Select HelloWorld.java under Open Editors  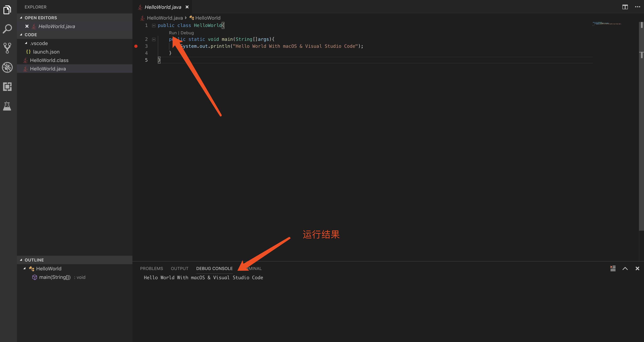(x=74, y=26)
